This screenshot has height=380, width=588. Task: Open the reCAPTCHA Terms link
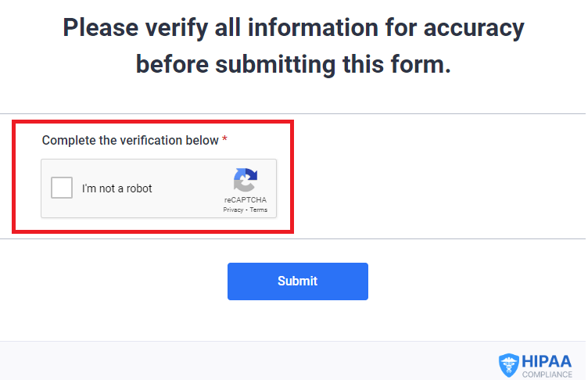[x=259, y=210]
